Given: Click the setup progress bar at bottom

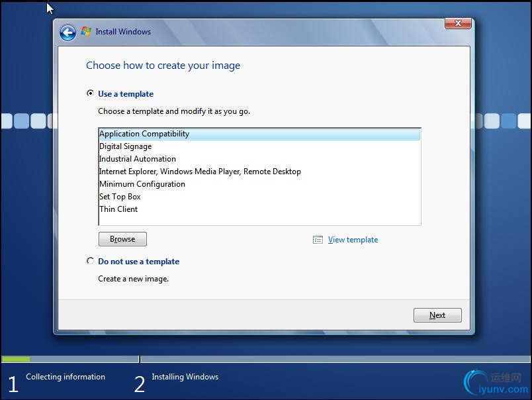Looking at the screenshot, I should click(266, 359).
